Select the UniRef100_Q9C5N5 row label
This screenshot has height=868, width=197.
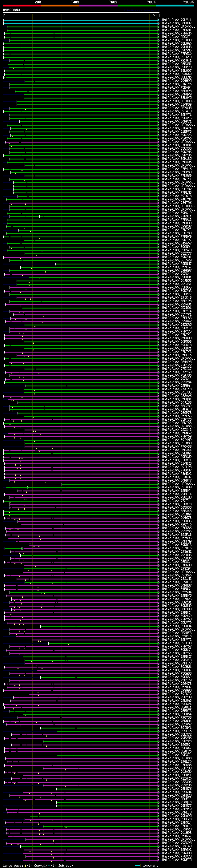point(177,50)
